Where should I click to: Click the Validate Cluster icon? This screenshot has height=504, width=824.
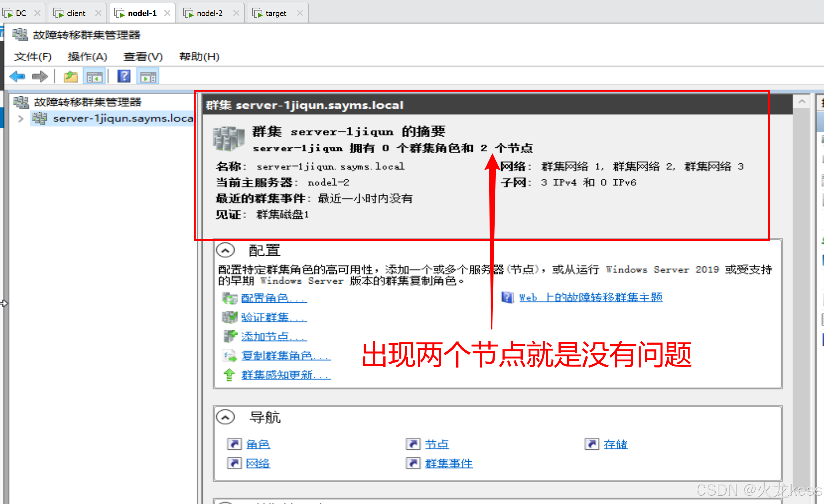[229, 317]
